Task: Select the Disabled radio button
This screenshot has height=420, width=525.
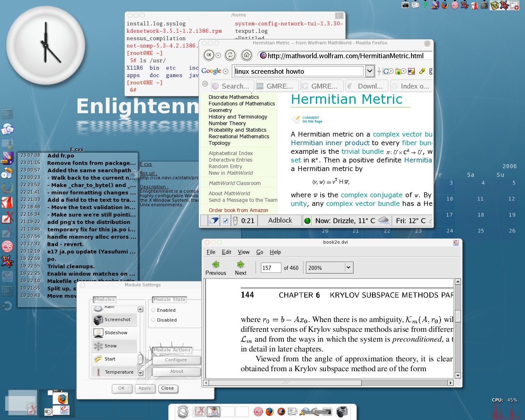Action: [x=153, y=320]
